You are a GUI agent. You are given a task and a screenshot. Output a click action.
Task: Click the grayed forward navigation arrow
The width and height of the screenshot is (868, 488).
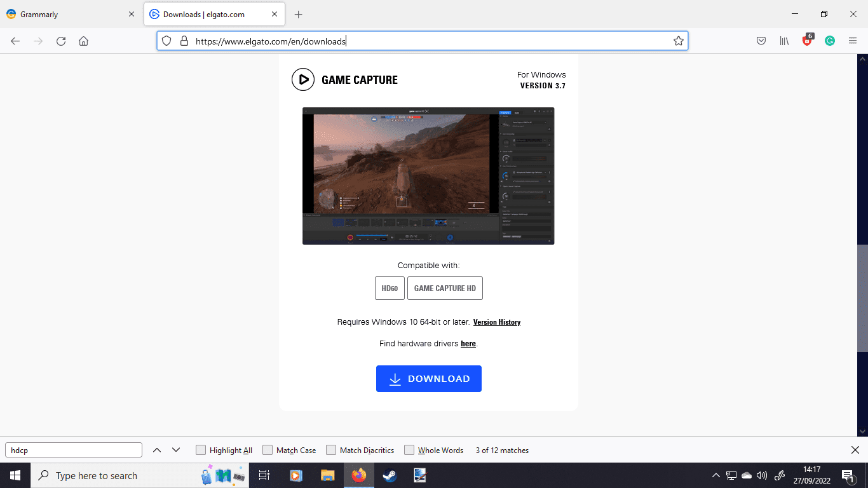(38, 41)
